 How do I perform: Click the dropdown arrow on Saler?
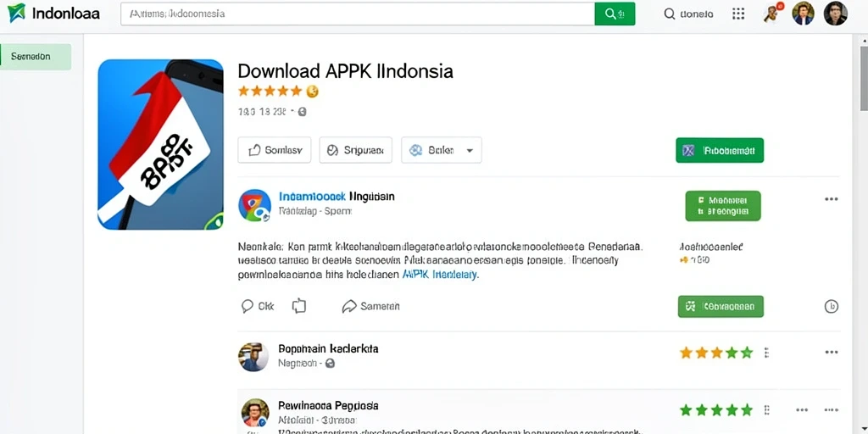point(470,151)
